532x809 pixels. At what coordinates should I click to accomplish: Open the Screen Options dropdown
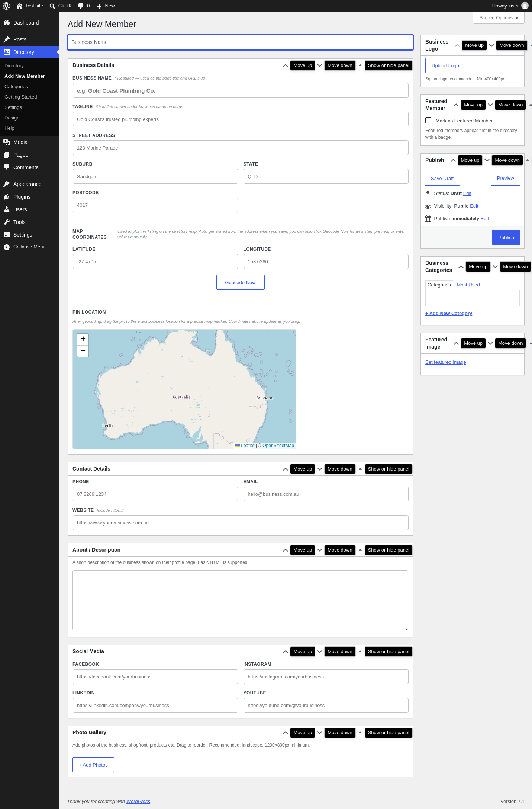pos(499,18)
